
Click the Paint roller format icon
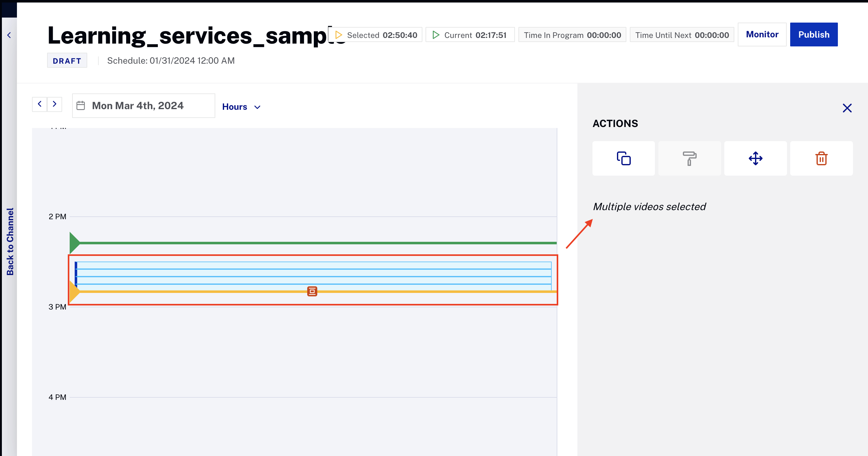click(x=689, y=158)
